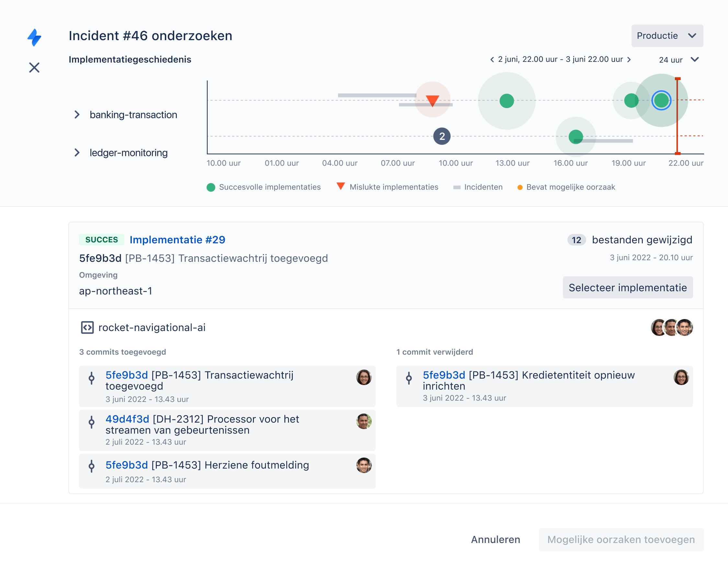Click the commit icon beside Herziene foutmelding
This screenshot has width=728, height=576.
tap(91, 466)
